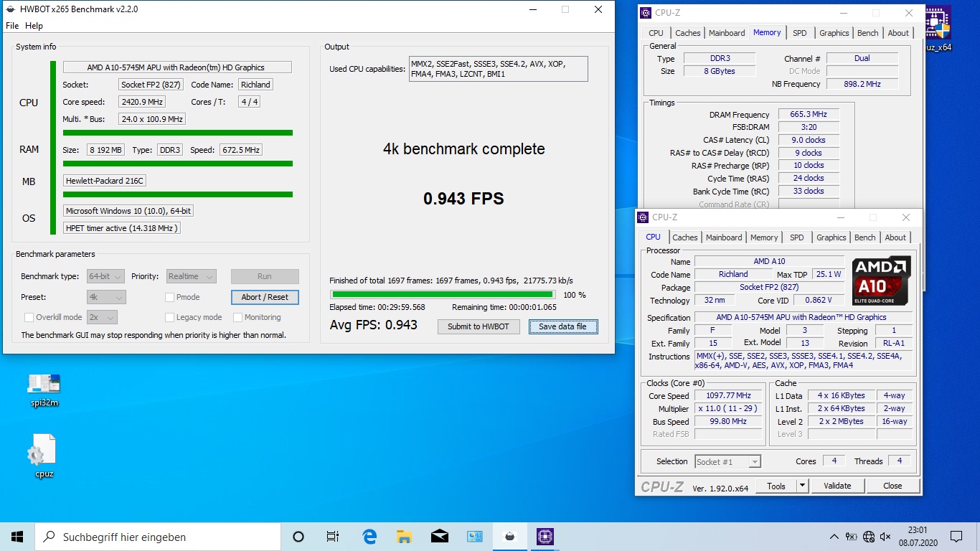Click Submit to HWBOT button

click(x=479, y=326)
